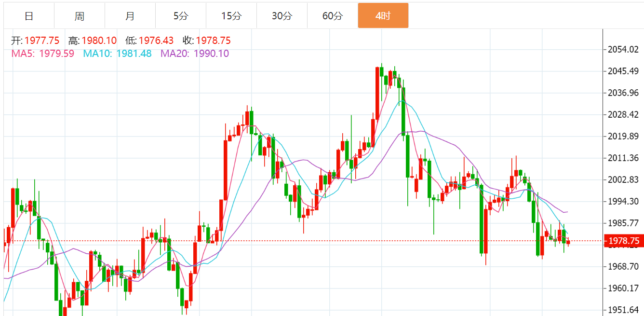Select the 30分 timeframe tab
This screenshot has width=644, height=316.
point(282,16)
